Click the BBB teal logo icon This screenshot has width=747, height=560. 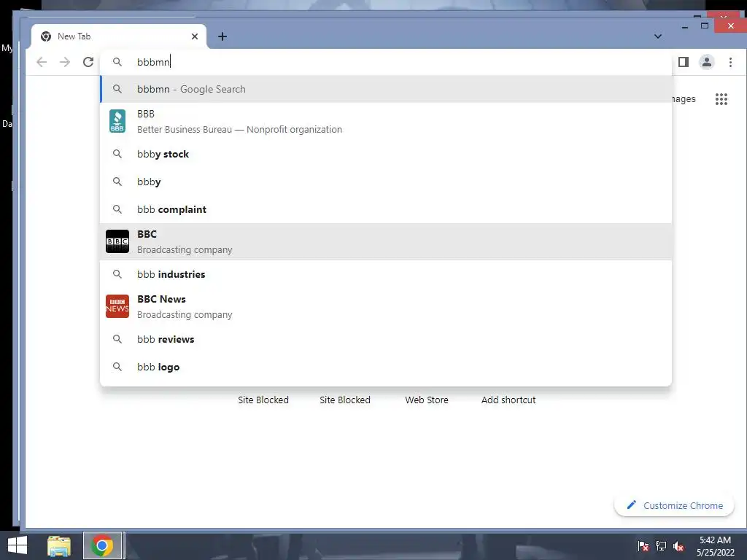(x=117, y=121)
